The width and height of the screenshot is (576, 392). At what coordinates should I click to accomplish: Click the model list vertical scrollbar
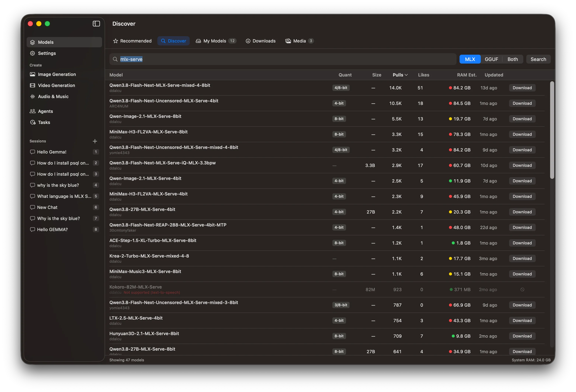pyautogui.click(x=552, y=130)
